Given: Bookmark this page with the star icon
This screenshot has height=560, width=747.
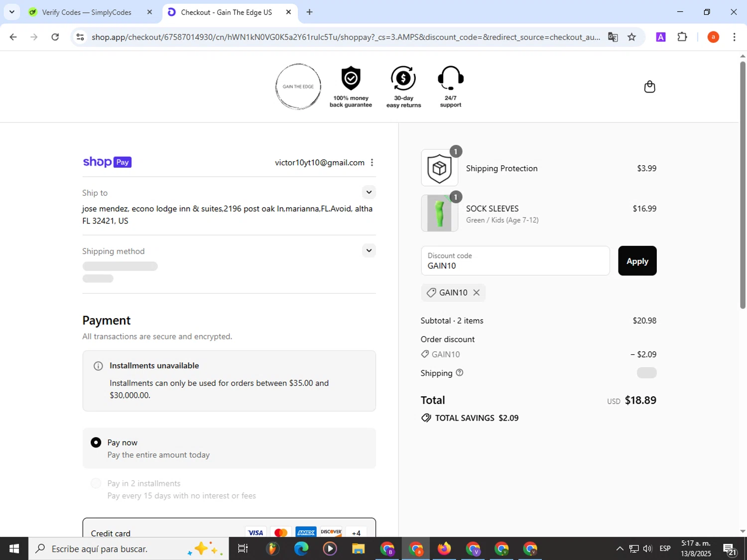Looking at the screenshot, I should (x=631, y=37).
